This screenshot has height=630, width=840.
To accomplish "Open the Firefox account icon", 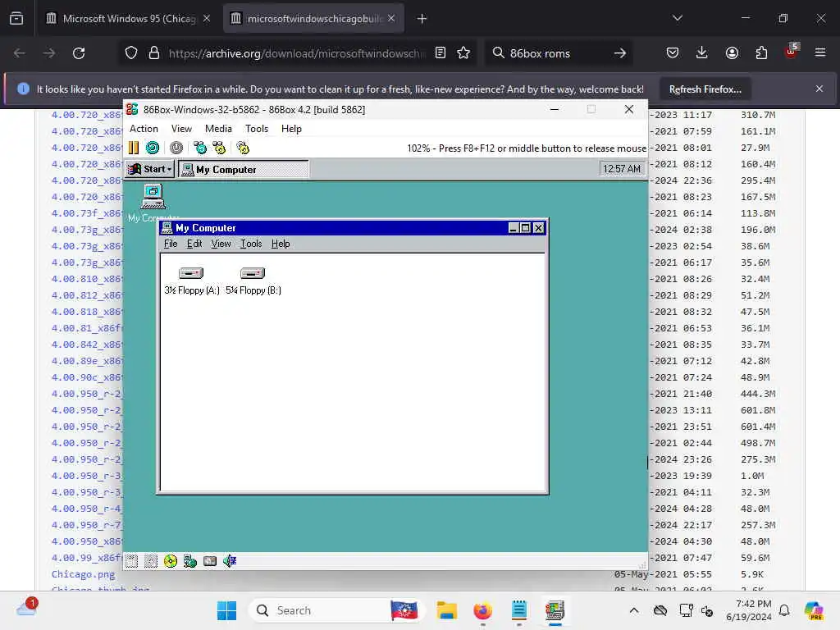I will click(x=732, y=53).
